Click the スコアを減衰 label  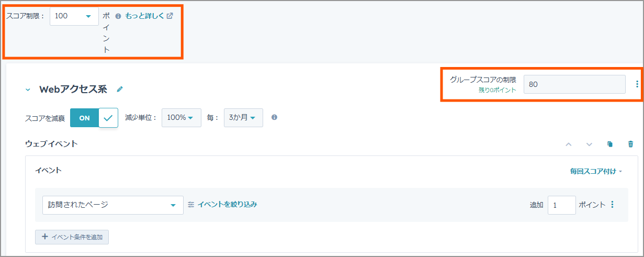click(x=45, y=118)
